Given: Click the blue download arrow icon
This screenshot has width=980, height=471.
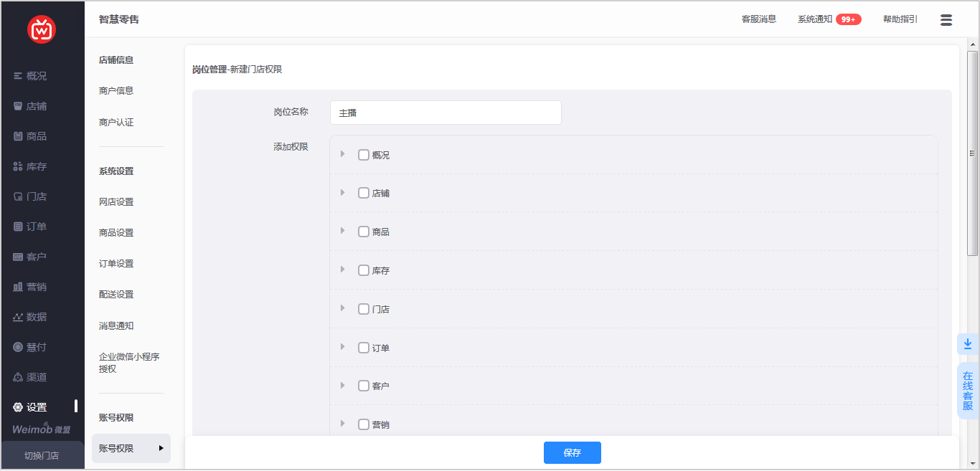Looking at the screenshot, I should coord(967,344).
